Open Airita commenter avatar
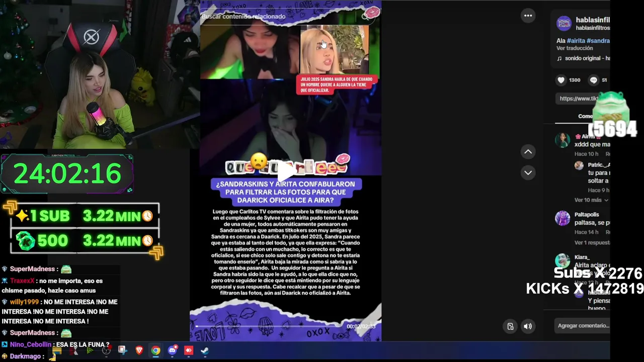Viewport: 644px width, 362px height. [x=562, y=140]
